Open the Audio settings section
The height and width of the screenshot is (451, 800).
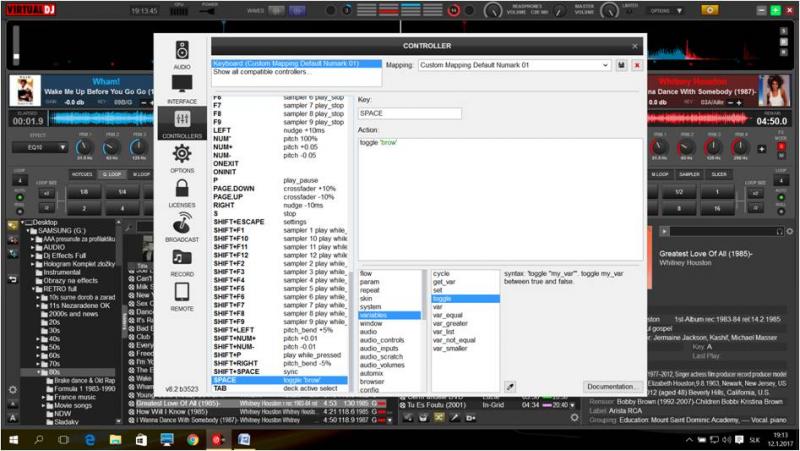click(x=182, y=55)
